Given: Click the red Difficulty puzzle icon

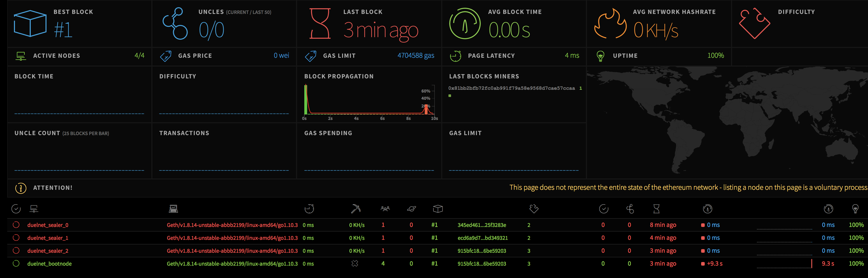Looking at the screenshot, I should click(754, 23).
